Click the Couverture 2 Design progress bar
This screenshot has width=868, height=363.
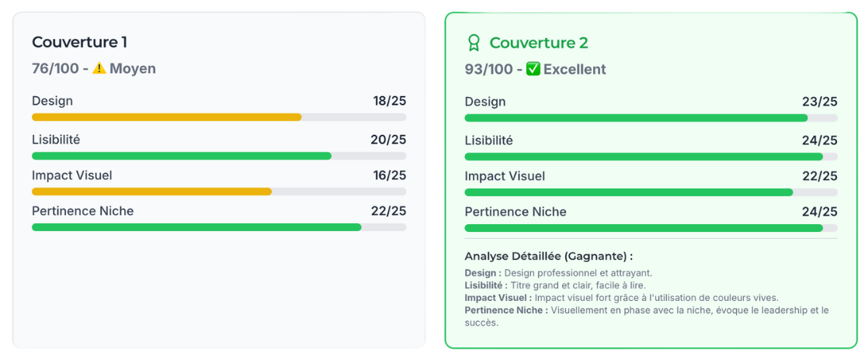pos(651,118)
